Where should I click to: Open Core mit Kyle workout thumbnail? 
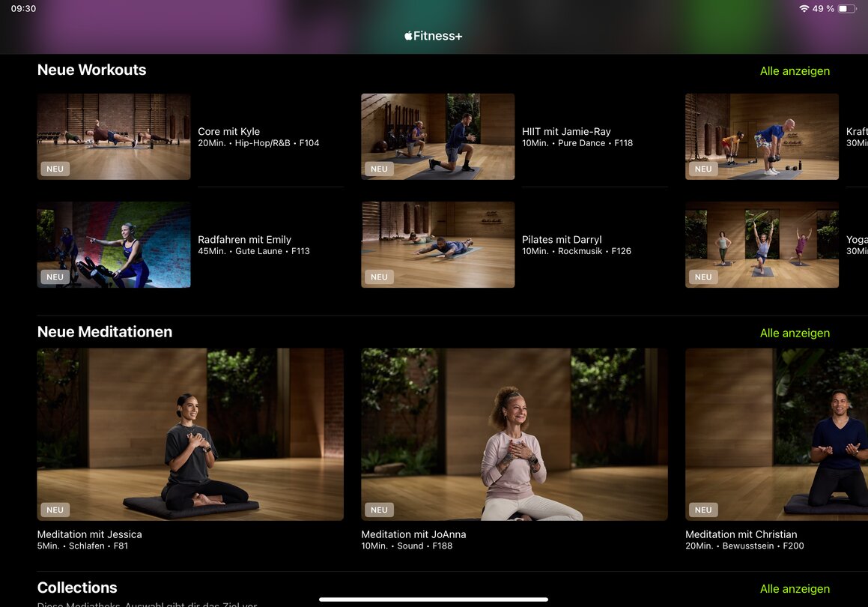click(x=114, y=136)
